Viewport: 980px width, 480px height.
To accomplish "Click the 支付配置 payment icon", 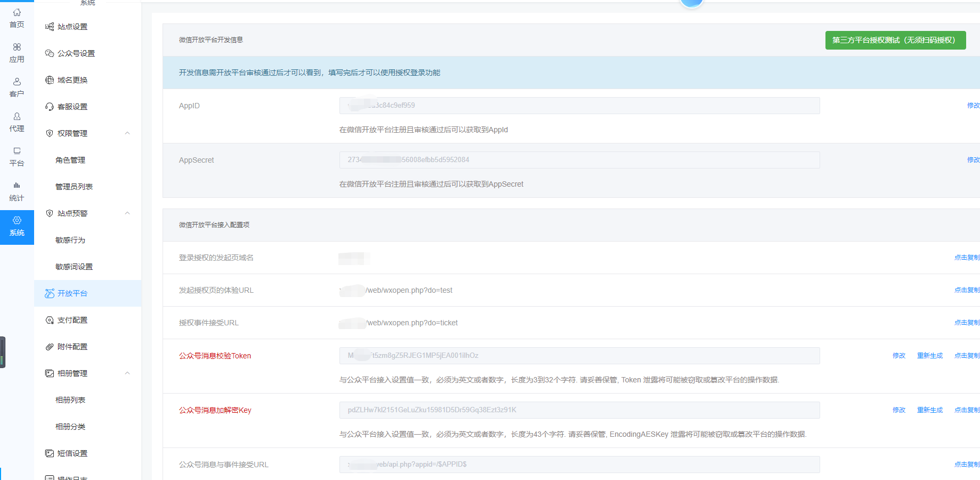I will point(50,320).
